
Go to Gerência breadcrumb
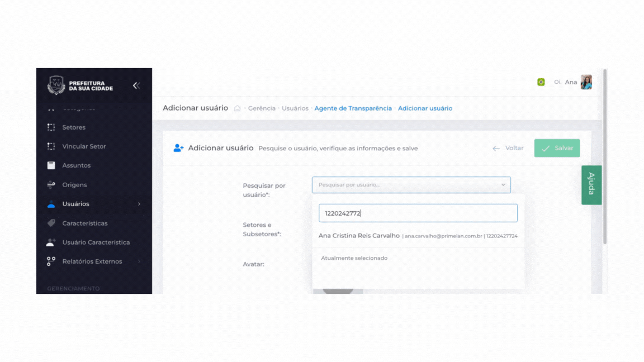262,108
